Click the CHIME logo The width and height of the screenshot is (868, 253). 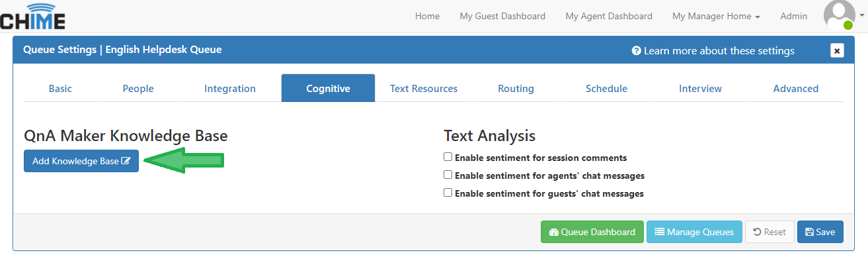(32, 16)
